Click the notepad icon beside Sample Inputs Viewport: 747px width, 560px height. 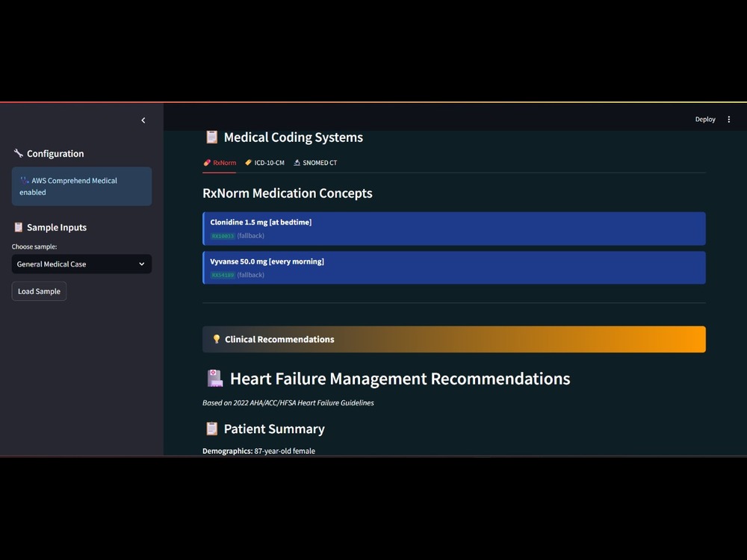(18, 227)
